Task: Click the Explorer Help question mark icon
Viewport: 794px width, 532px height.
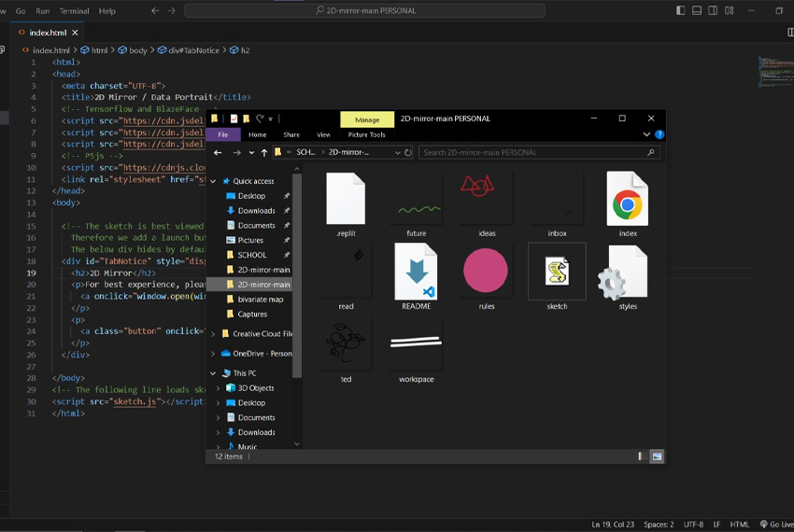Action: 659,134
